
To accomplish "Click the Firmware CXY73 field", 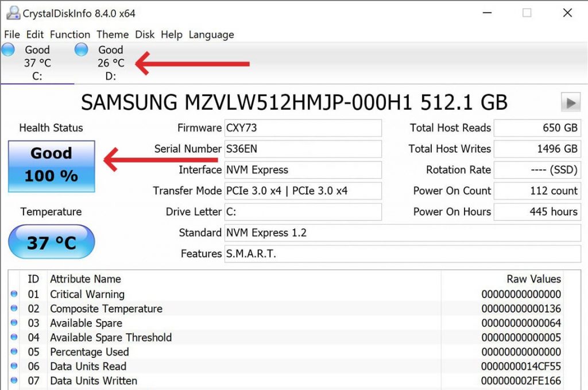I will point(303,128).
